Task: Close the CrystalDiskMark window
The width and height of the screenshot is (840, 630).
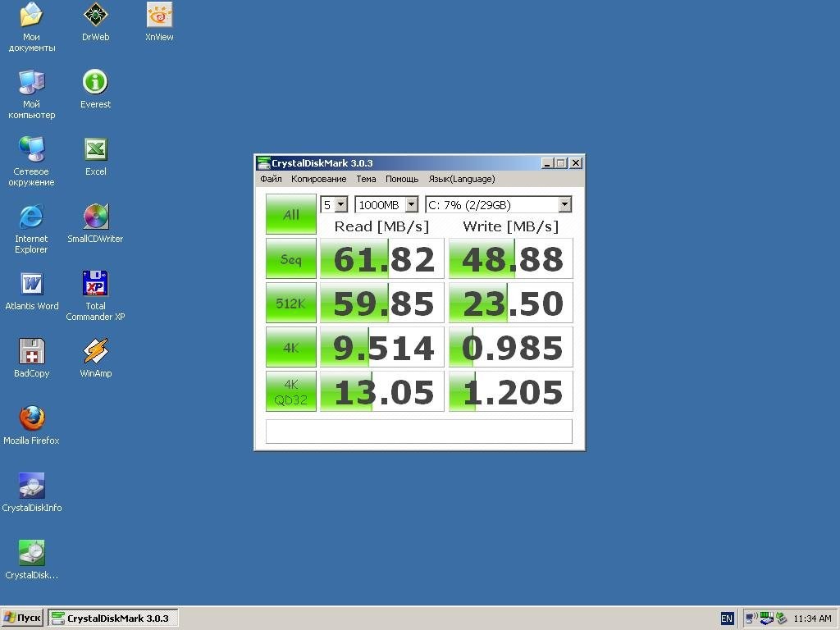Action: tap(576, 163)
